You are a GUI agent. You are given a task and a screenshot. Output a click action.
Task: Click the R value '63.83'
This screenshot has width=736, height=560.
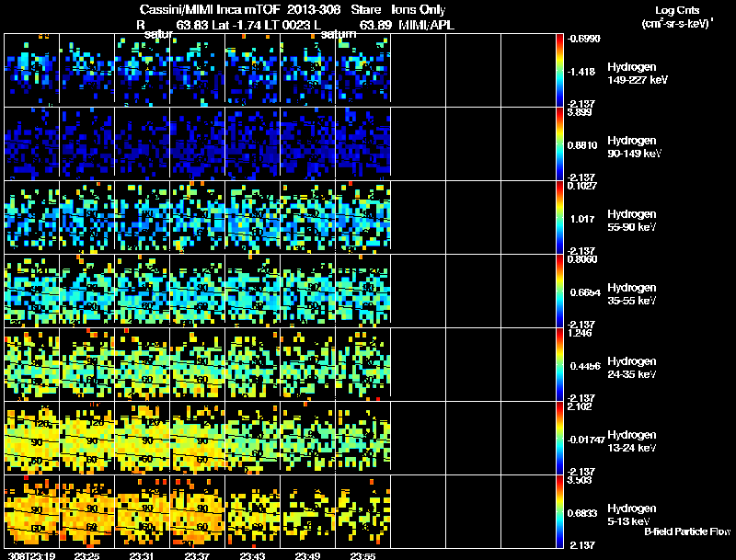pos(192,25)
